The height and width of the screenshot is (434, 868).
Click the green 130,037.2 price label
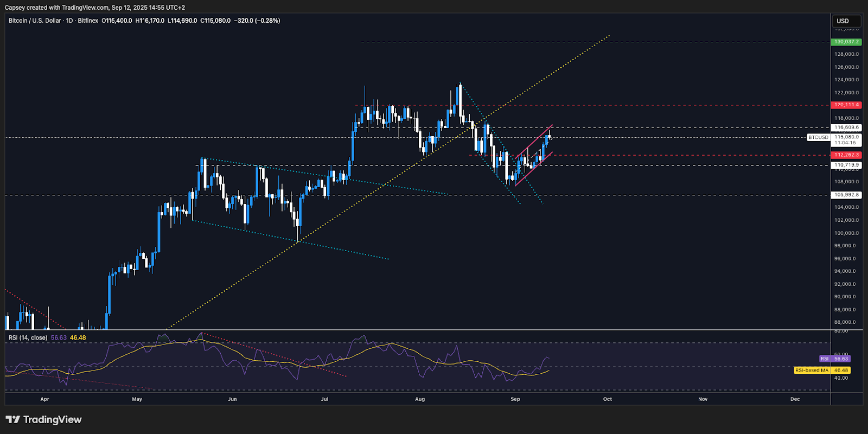[846, 42]
